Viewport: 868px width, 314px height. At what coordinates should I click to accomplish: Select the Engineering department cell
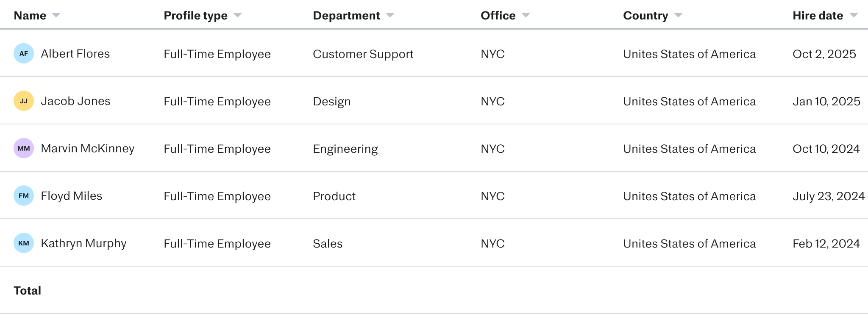pyautogui.click(x=345, y=149)
